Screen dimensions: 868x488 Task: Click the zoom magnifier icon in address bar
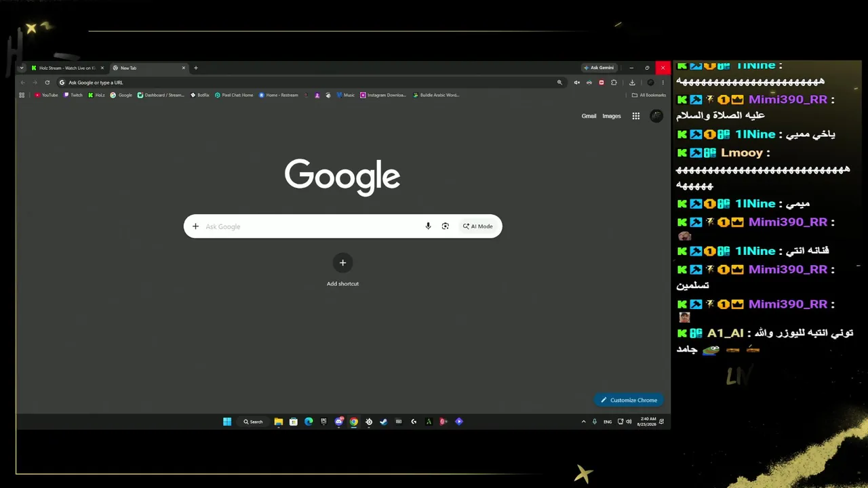click(x=559, y=83)
